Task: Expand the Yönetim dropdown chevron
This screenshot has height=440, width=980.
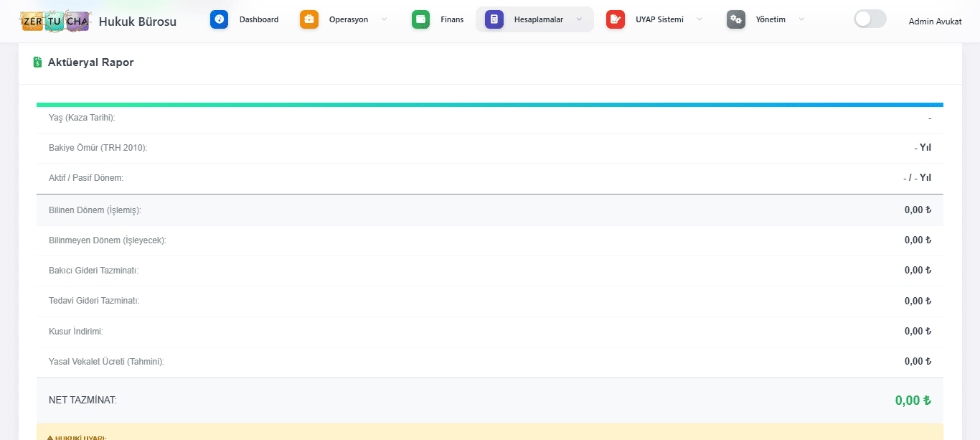Action: (x=801, y=19)
